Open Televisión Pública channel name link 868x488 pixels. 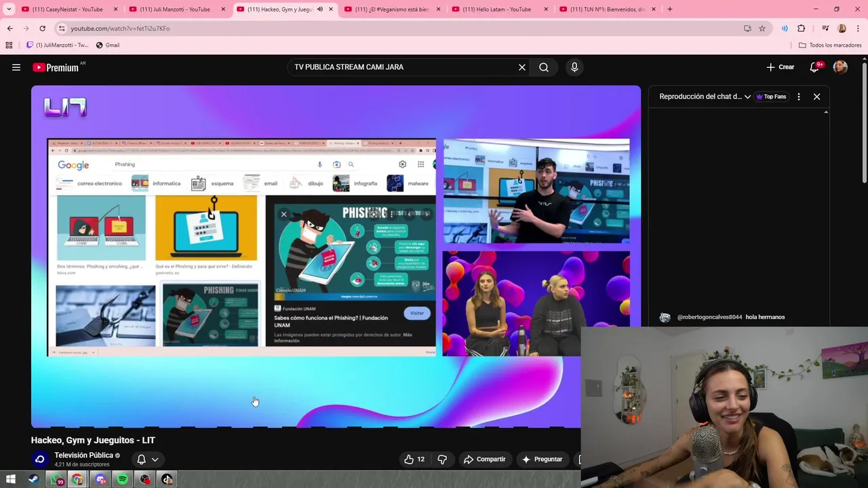tap(83, 455)
